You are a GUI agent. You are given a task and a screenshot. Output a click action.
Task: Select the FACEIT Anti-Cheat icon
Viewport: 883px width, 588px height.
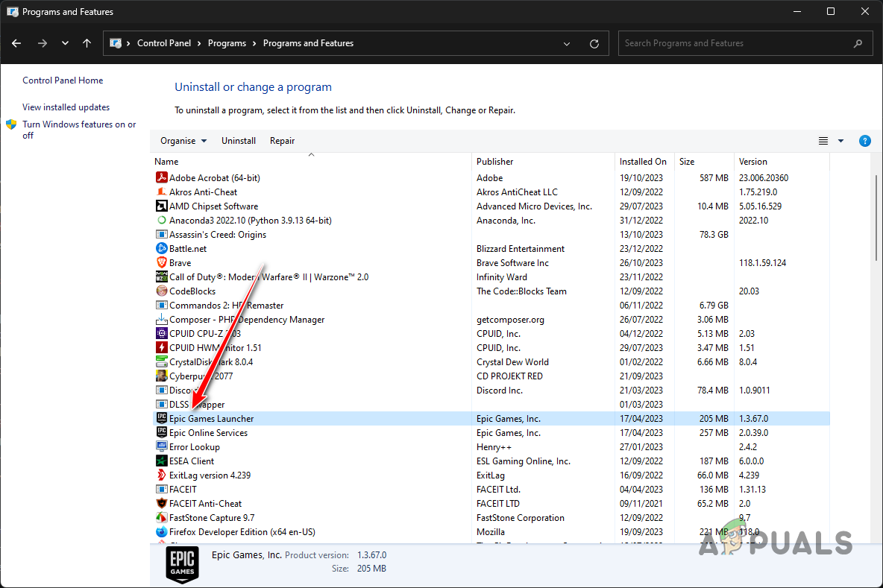162,503
